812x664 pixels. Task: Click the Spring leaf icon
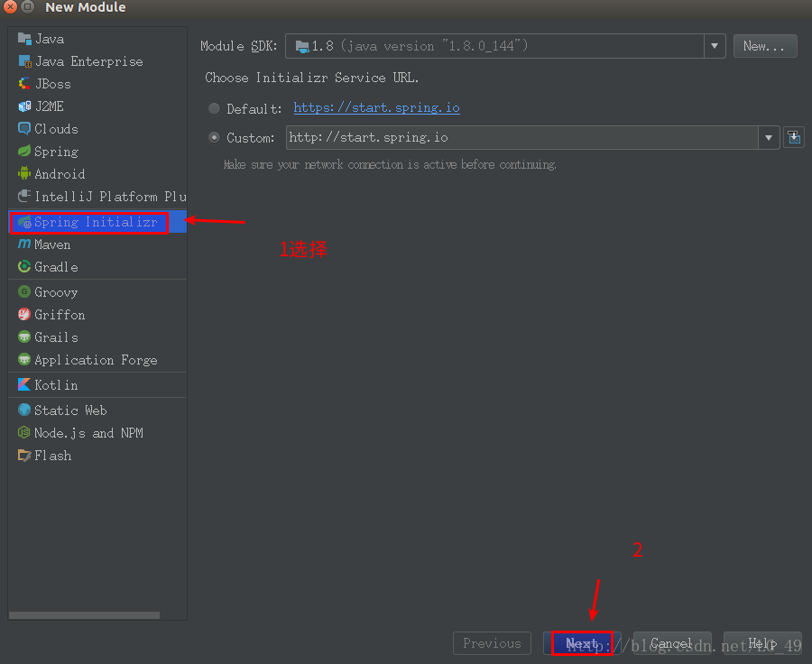pyautogui.click(x=24, y=152)
